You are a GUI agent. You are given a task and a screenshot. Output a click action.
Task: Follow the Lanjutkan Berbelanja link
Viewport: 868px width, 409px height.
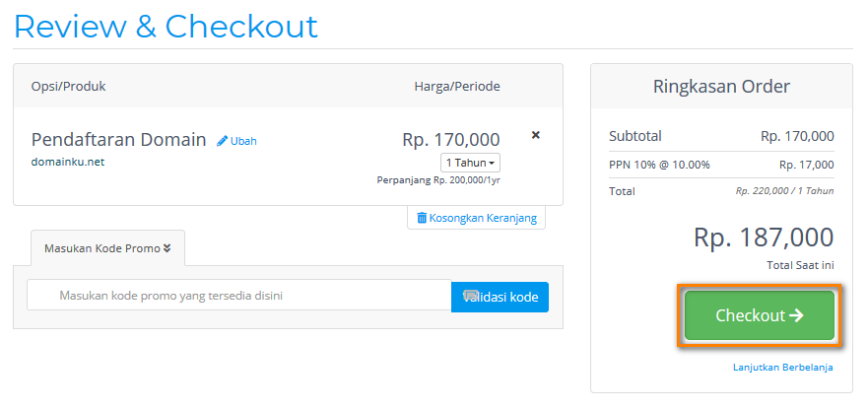click(x=782, y=367)
